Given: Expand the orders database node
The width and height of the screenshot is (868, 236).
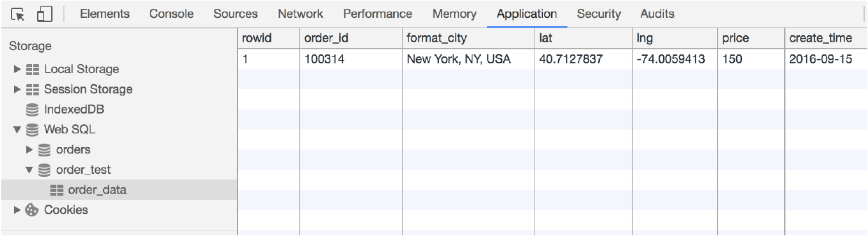Looking at the screenshot, I should pos(29,149).
